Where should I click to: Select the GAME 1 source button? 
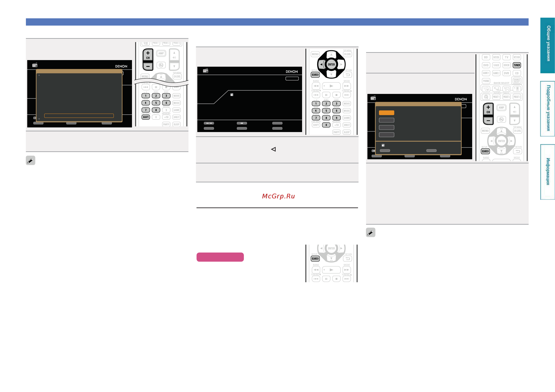click(486, 73)
